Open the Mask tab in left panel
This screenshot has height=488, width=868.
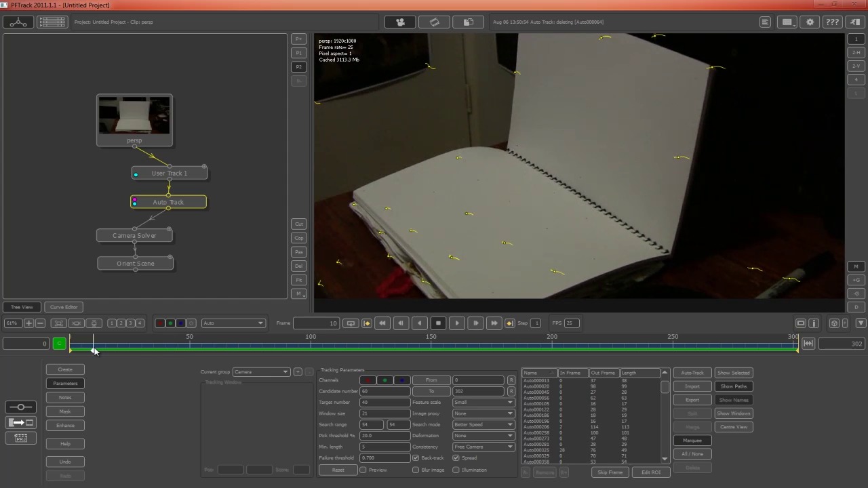pos(65,411)
